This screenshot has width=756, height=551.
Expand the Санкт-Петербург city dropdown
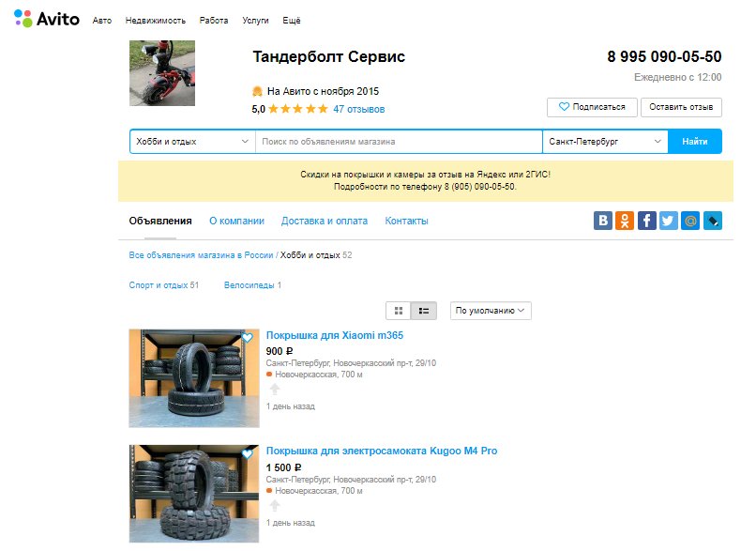coord(605,142)
